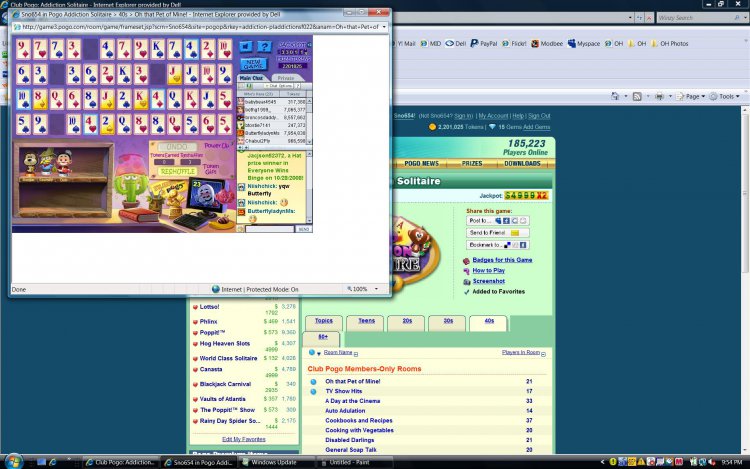Click the Print toolbar icon

pos(659,96)
